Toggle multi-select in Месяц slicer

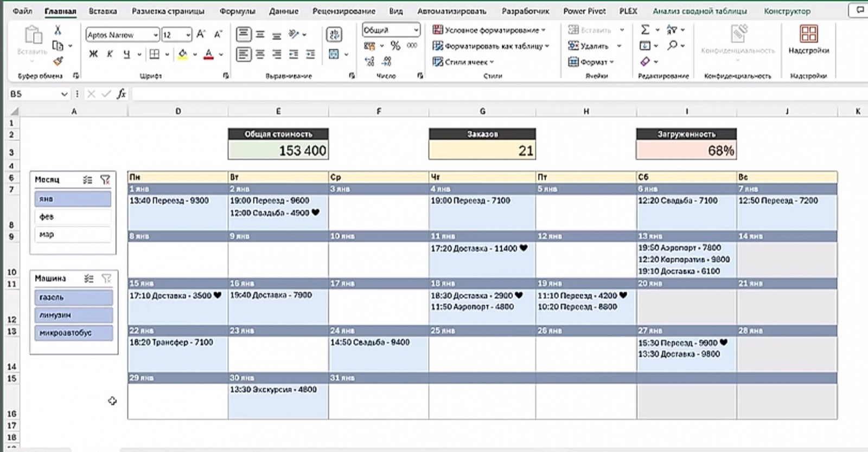pos(87,179)
